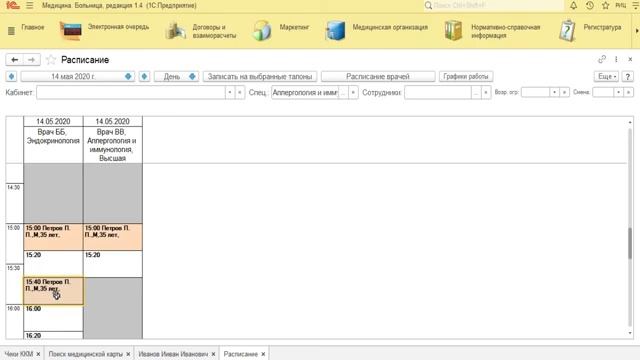Clear the Спец. field value
Image resolution: width=640 pixels, height=360 pixels.
[353, 93]
